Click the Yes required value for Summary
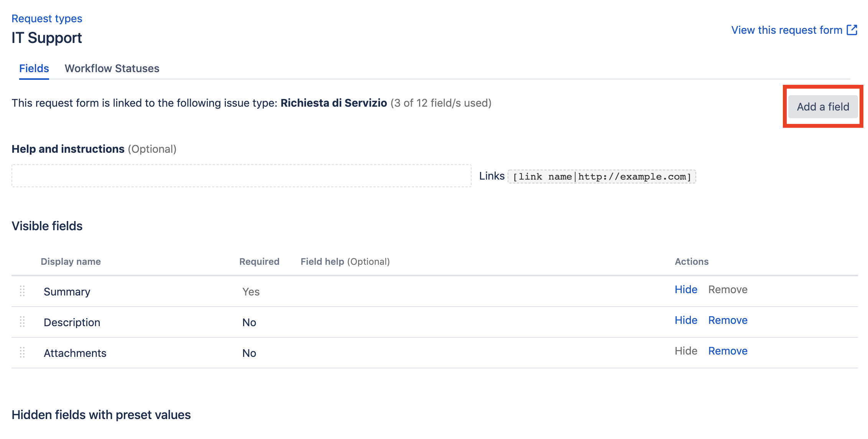 point(251,292)
